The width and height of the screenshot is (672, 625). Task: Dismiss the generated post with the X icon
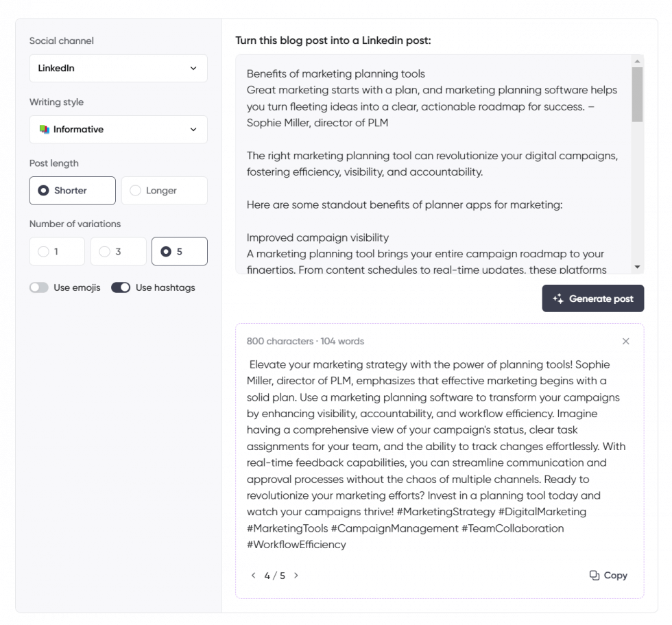coord(626,341)
